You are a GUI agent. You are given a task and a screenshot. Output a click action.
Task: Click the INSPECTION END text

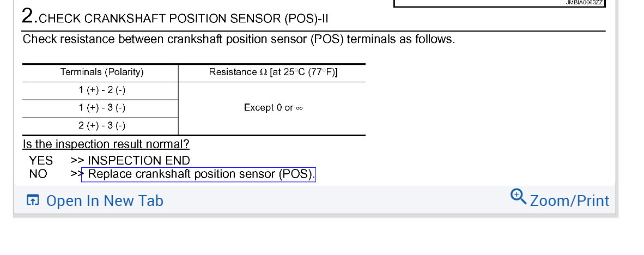(139, 161)
